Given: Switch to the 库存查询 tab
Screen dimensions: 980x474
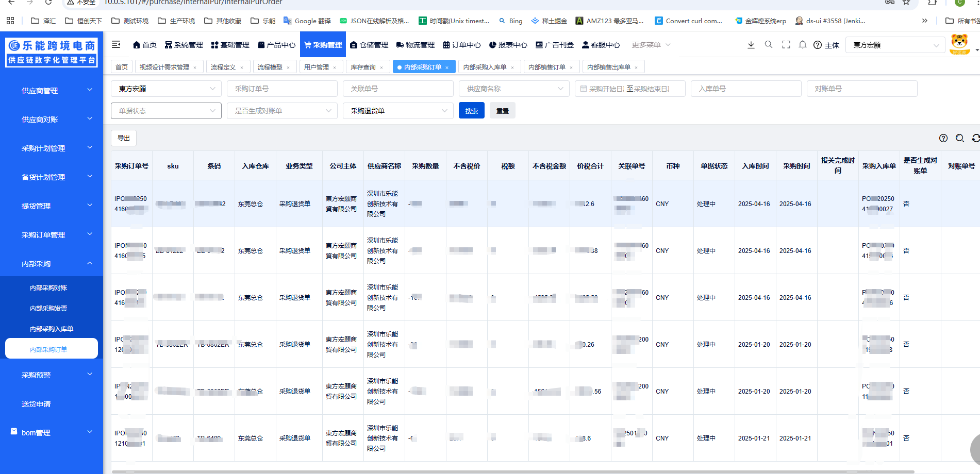Looking at the screenshot, I should point(363,67).
